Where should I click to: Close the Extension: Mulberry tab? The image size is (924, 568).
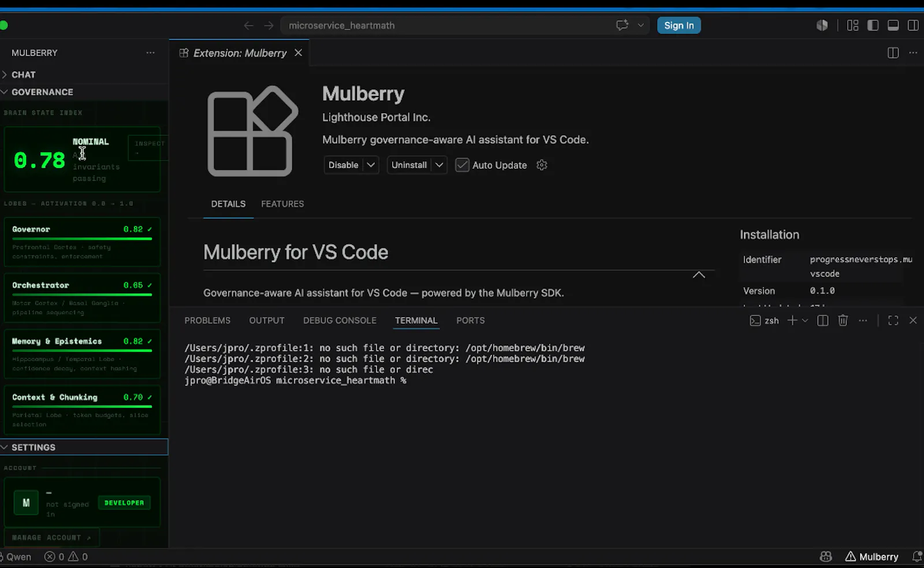pos(298,53)
